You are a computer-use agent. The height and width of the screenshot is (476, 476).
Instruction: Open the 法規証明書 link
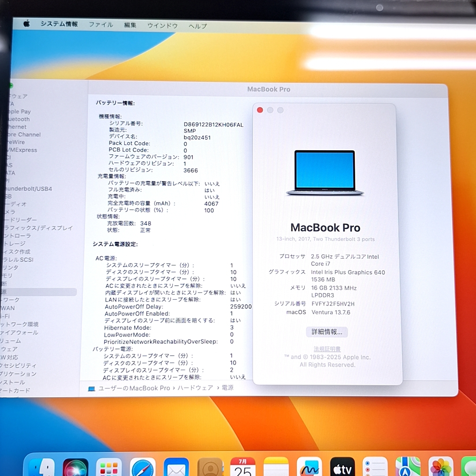click(327, 349)
